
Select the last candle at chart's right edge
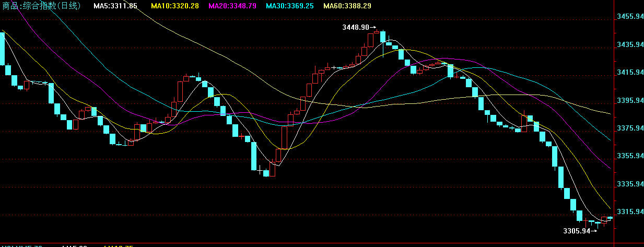pos(610,217)
